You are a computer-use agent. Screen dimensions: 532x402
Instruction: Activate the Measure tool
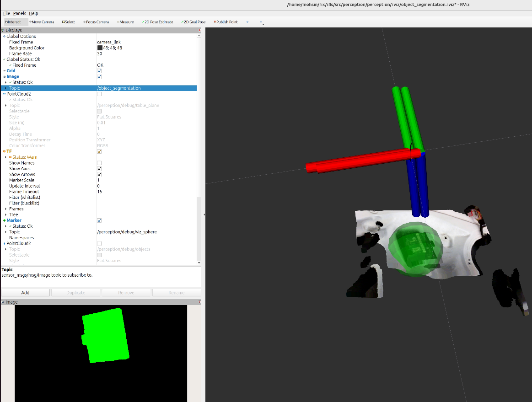125,21
